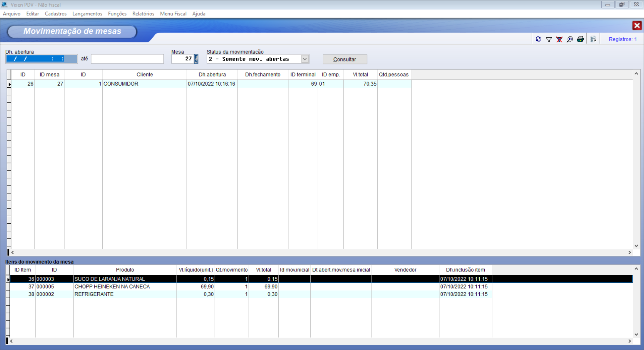Select the CHOPP HEINEKEN NA CANECA item
This screenshot has width=644, height=350.
pos(112,287)
